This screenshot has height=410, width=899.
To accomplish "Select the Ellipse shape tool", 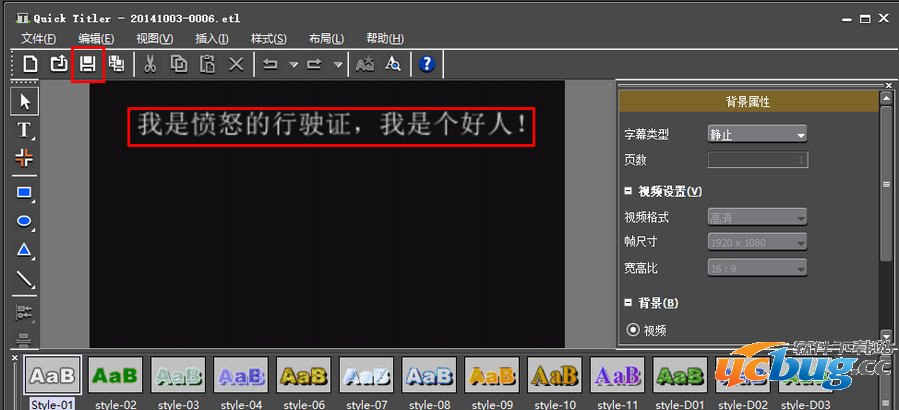I will (x=25, y=221).
